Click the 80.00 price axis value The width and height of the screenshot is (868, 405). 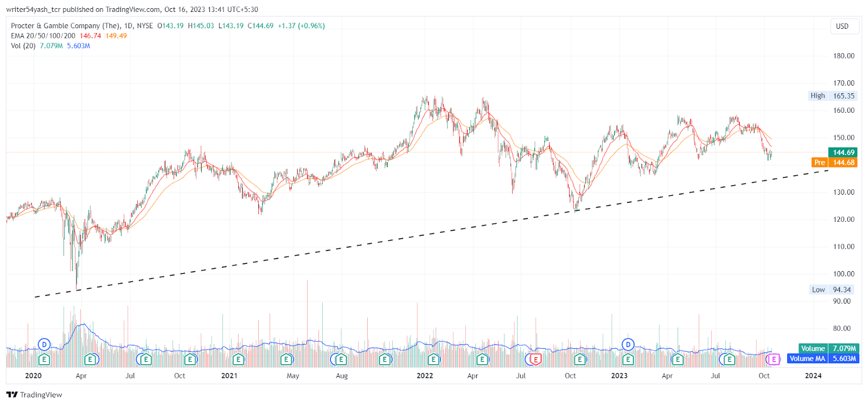point(842,329)
